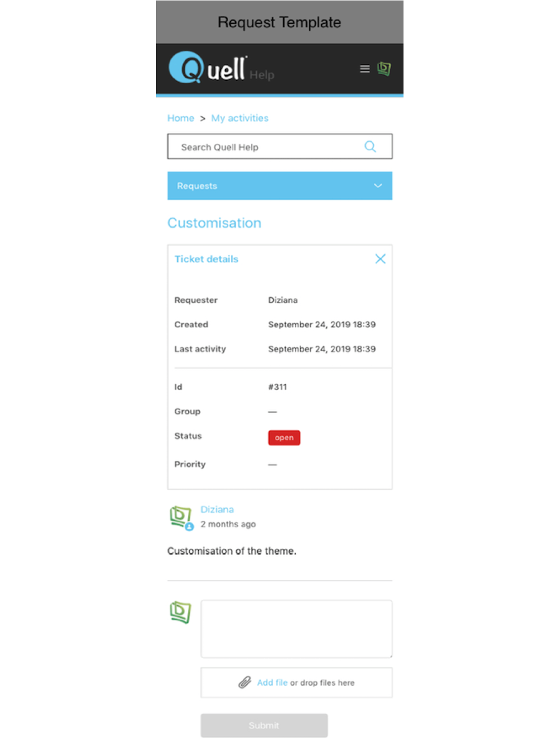Click the Ticket details heading
The width and height of the screenshot is (555, 756).
coord(206,259)
